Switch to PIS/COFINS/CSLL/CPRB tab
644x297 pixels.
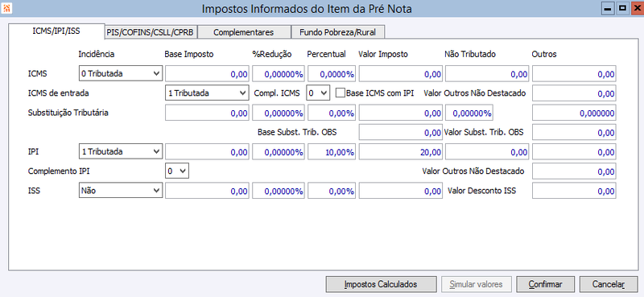click(151, 32)
